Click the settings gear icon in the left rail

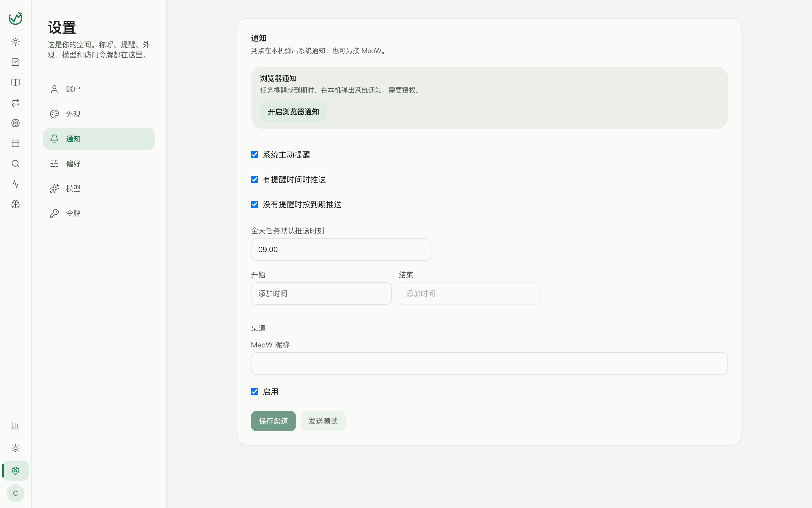tap(16, 471)
